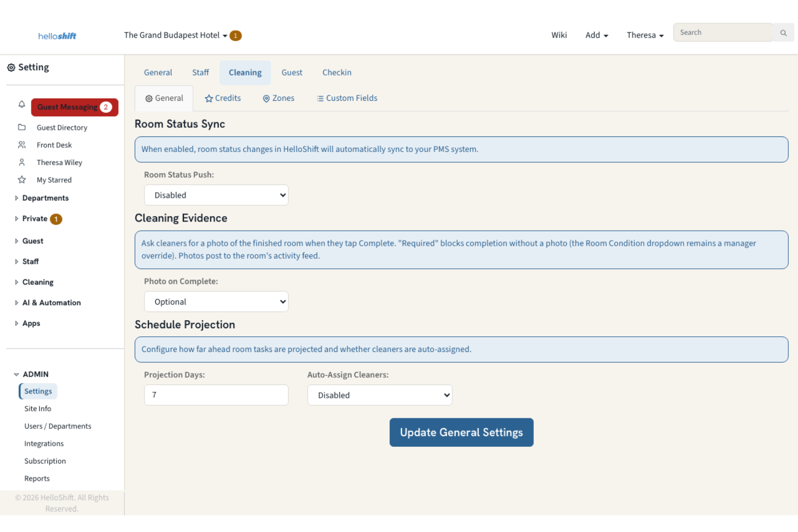This screenshot has width=798, height=532.
Task: Collapse the ADMIN section
Action: (x=31, y=374)
